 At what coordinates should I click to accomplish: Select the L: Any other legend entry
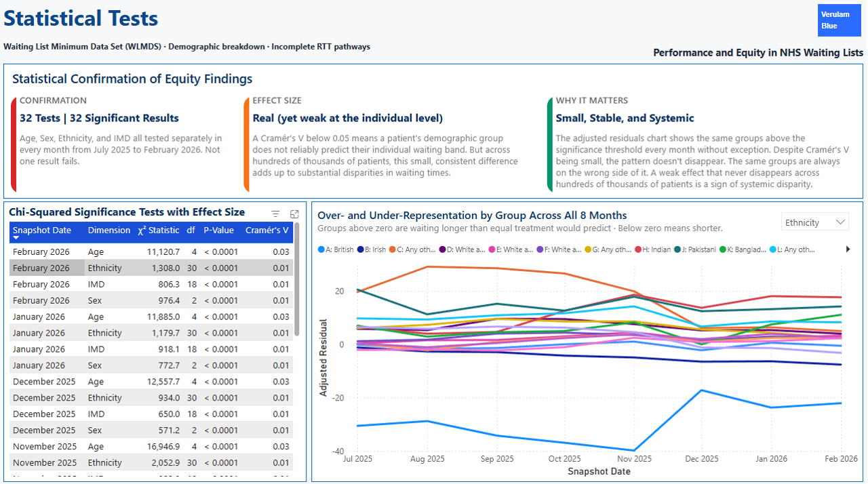[793, 249]
